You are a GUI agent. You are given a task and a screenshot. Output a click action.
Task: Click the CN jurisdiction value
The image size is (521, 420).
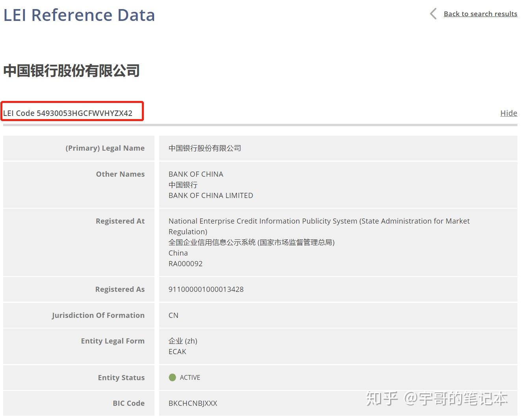173,315
